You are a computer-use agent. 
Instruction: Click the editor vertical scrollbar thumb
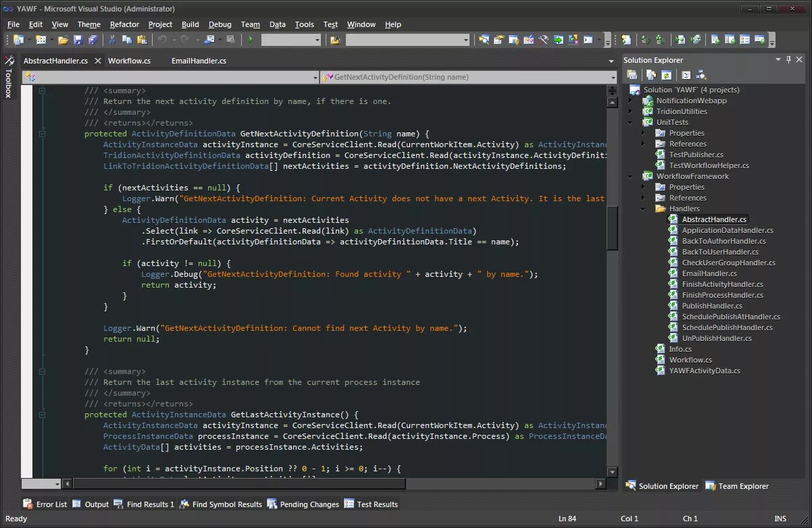[612, 228]
